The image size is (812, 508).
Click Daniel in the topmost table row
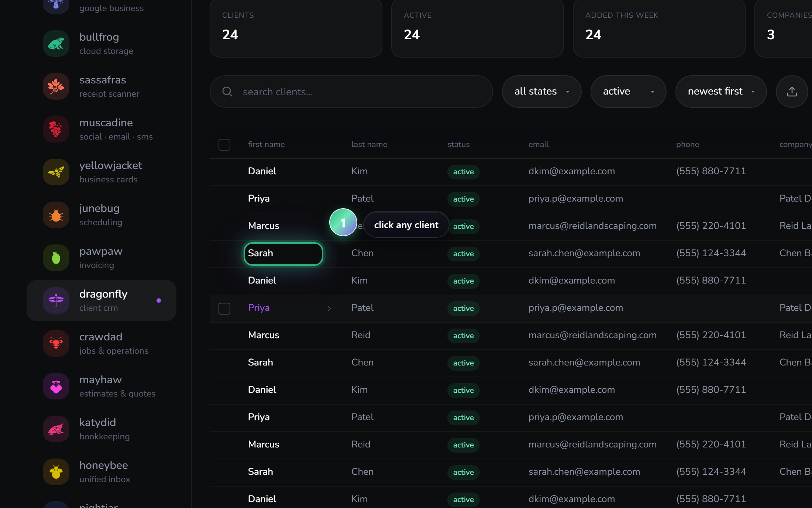tap(262, 171)
